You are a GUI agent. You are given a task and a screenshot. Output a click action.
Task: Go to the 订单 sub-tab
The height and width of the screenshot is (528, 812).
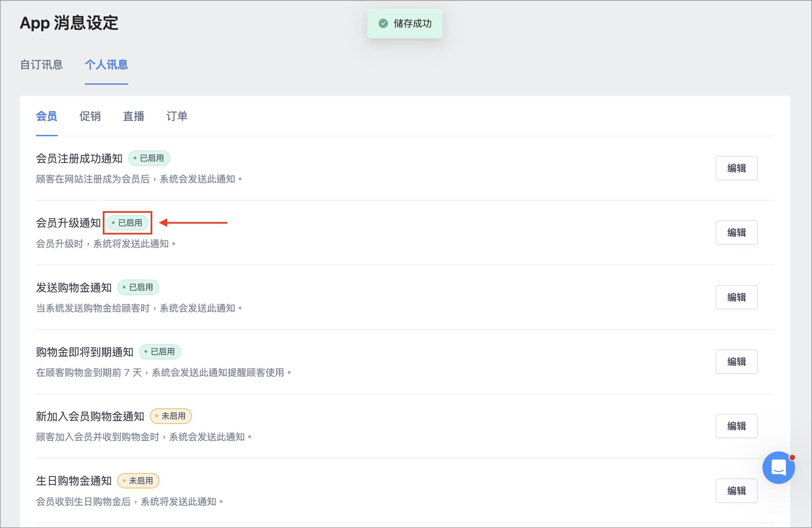(177, 116)
